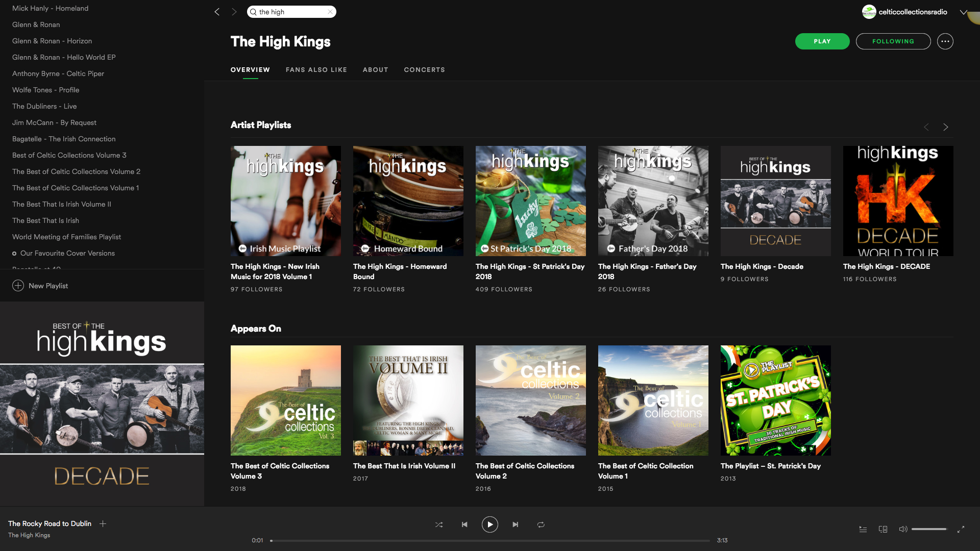The image size is (980, 551).
Task: Skip to next track
Action: tap(515, 524)
